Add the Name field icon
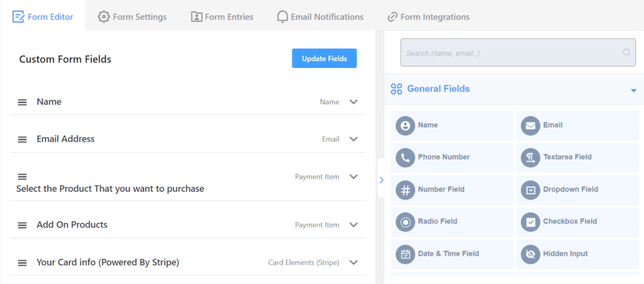Viewport: 644px width, 284px height. [406, 126]
